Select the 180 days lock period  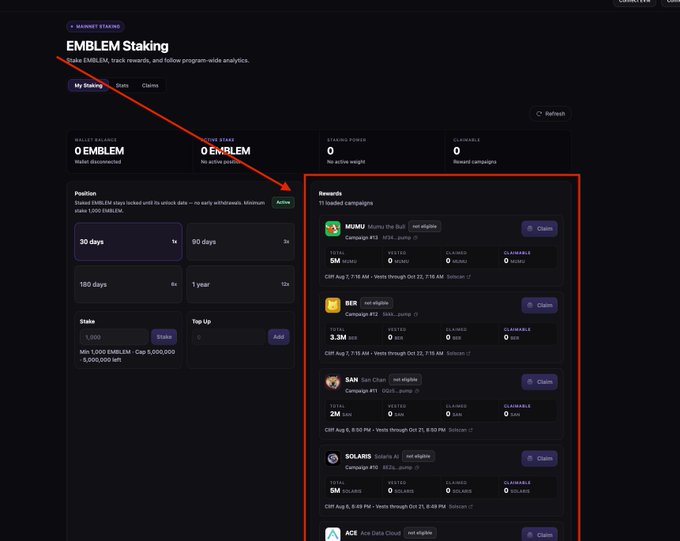point(128,284)
